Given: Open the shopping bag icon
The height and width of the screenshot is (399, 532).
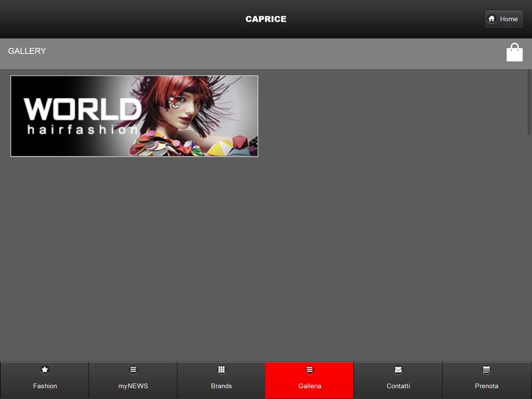Looking at the screenshot, I should (514, 52).
